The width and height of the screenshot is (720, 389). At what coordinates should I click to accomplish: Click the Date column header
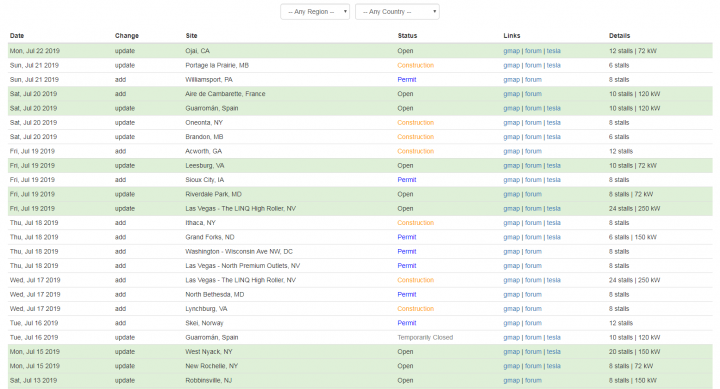tap(17, 36)
